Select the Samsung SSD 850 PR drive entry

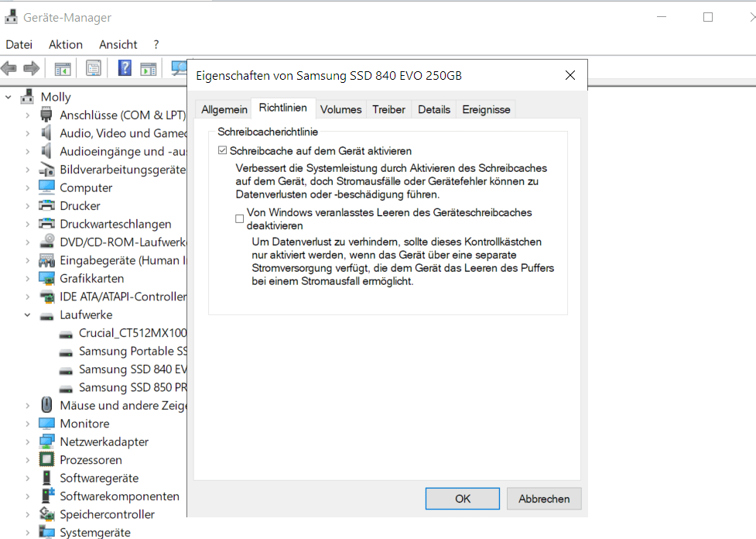point(132,387)
